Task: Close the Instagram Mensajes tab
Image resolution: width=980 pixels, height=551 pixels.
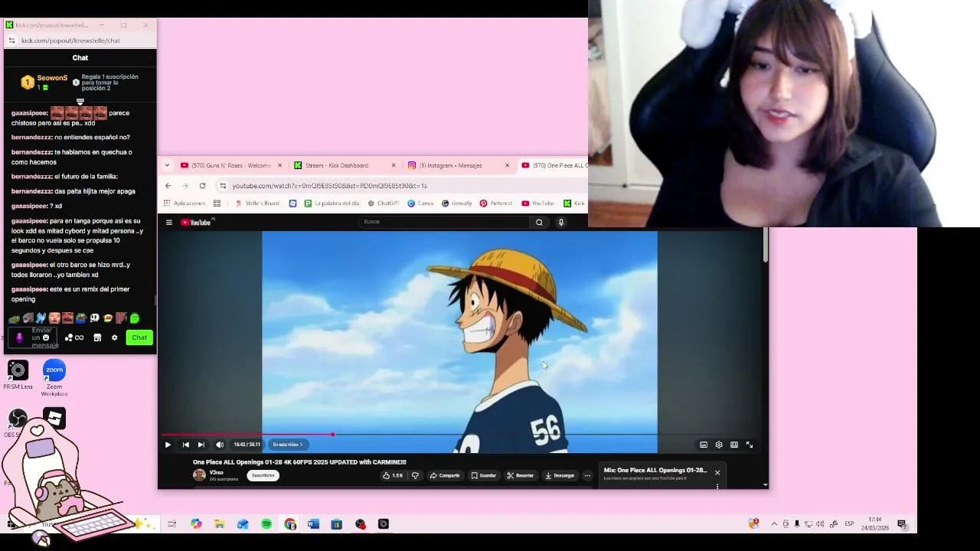Action: point(507,165)
